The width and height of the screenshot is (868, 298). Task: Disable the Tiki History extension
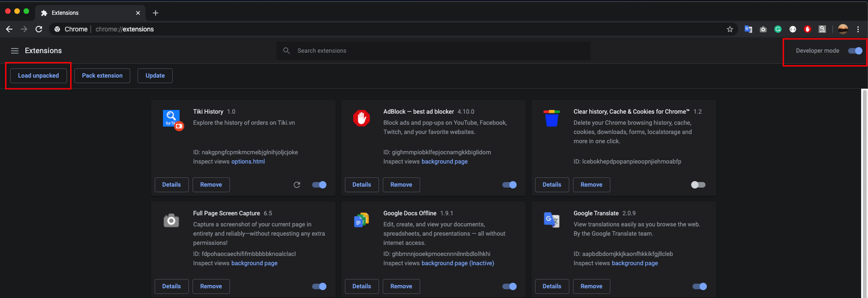tap(319, 185)
